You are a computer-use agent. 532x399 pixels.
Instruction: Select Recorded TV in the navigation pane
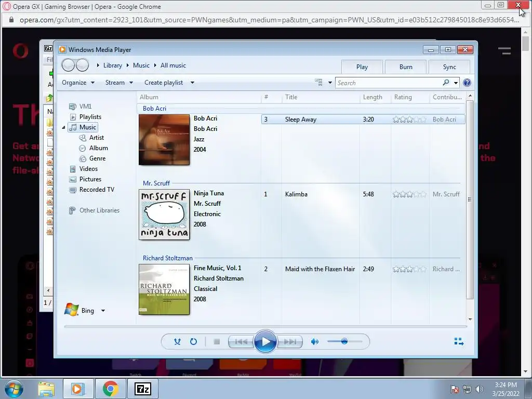[x=91, y=190]
